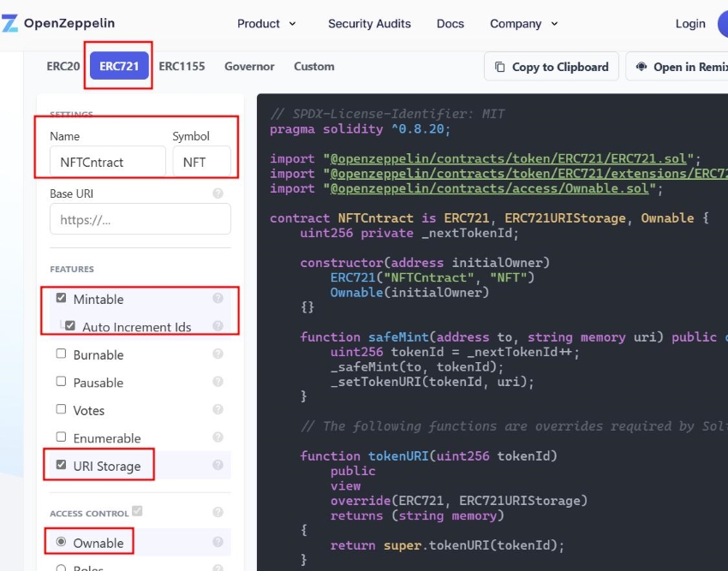Click the Symbol input field
Viewport: 728px width, 571px height.
(201, 162)
